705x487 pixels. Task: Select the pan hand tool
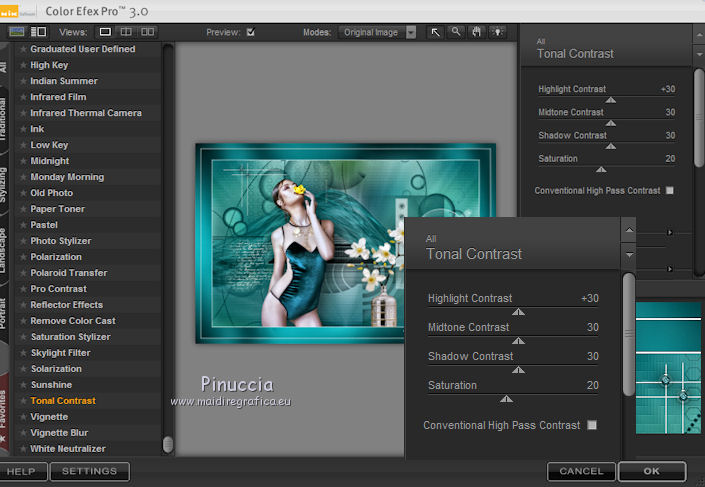click(477, 32)
